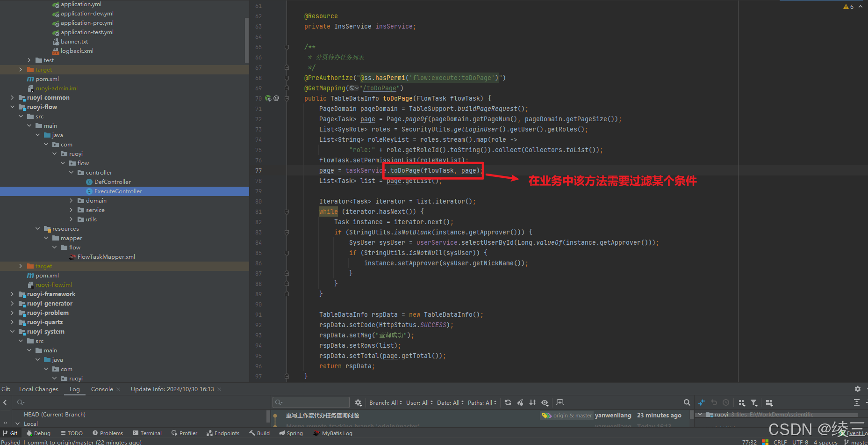Expand the ruoyi-framework node

coord(13,294)
